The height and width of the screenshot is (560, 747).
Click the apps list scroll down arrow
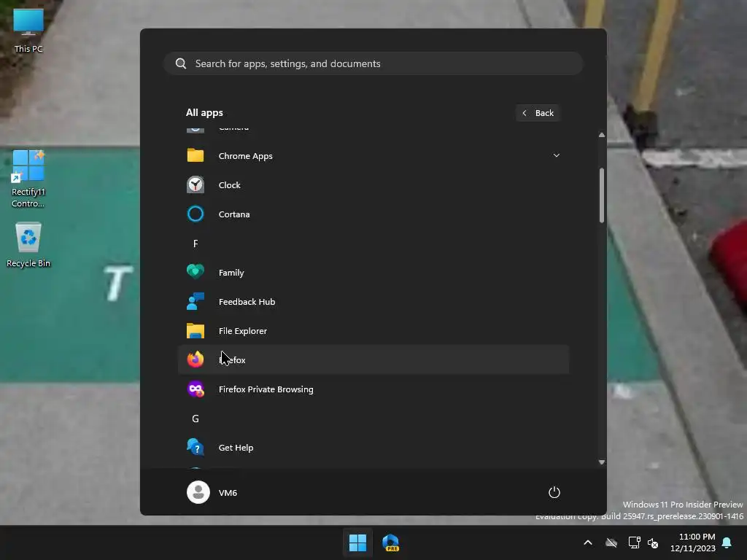coord(602,462)
